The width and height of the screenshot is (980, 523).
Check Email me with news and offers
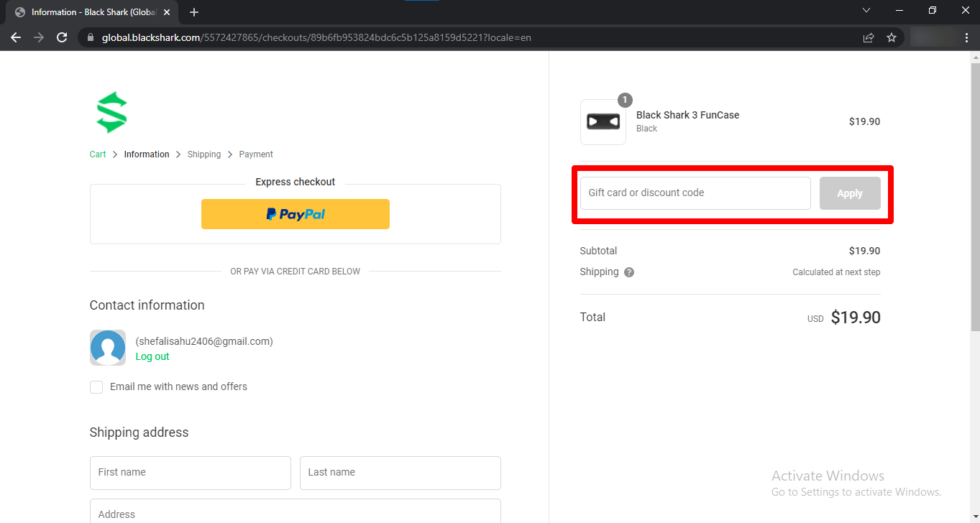[96, 387]
